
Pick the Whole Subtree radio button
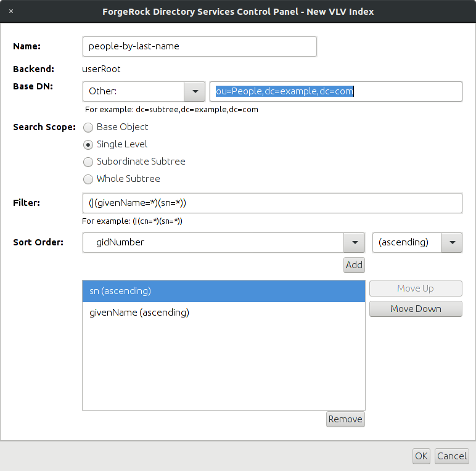tap(88, 179)
